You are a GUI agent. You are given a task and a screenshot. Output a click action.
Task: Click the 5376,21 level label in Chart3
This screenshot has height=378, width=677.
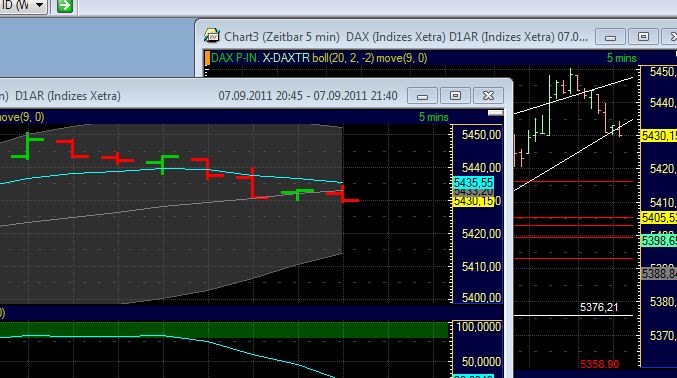(599, 307)
